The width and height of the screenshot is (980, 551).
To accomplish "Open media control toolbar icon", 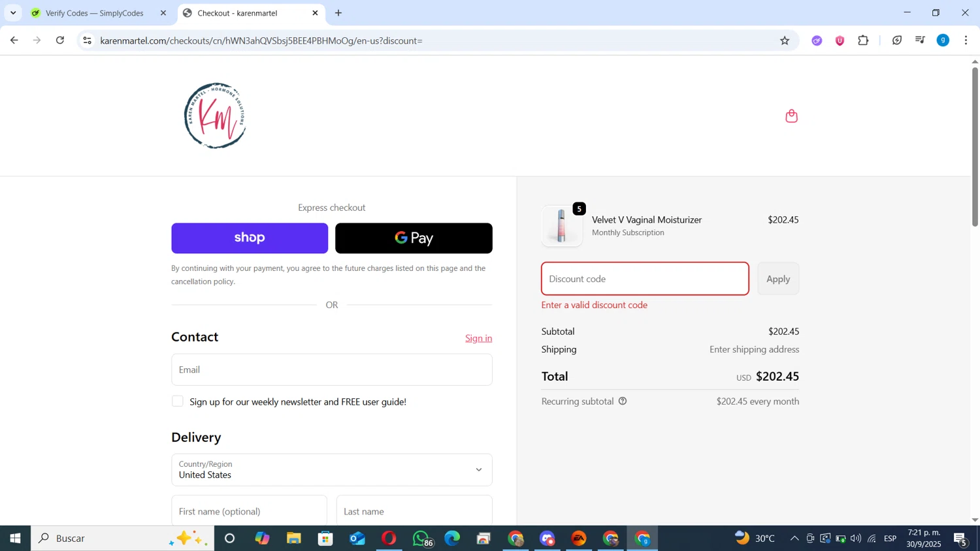I will pyautogui.click(x=920, y=40).
